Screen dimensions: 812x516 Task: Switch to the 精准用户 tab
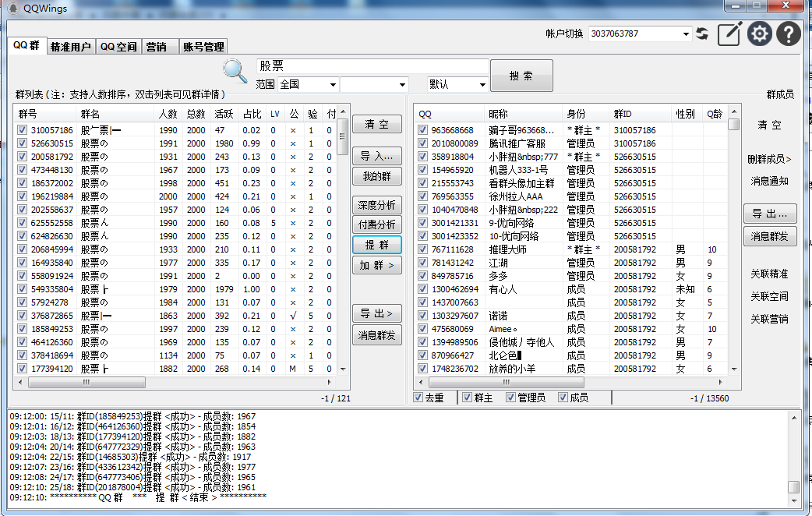click(x=70, y=47)
